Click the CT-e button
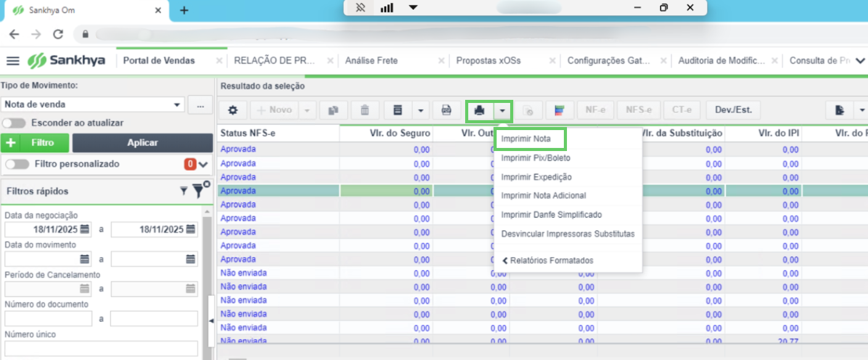Viewport: 868px width, 360px height. pos(682,110)
